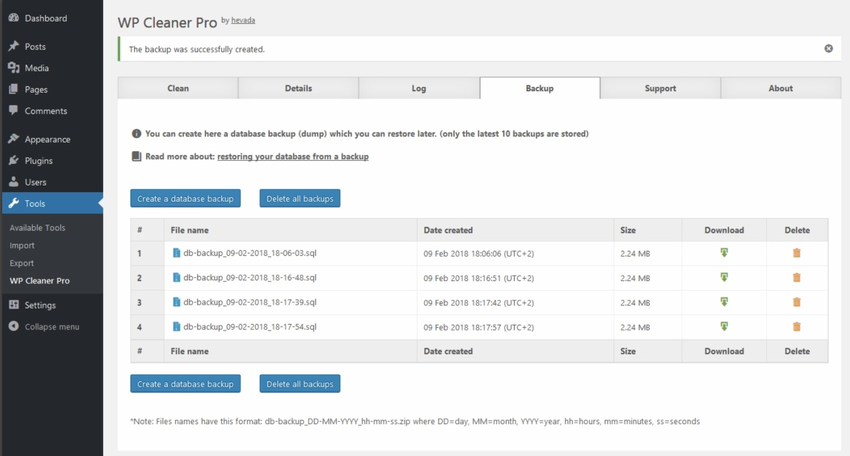Screen dimensions: 850x456
Task: Click file icon of db-backup_09-02-2018_18-06-03.sql
Action: (176, 253)
